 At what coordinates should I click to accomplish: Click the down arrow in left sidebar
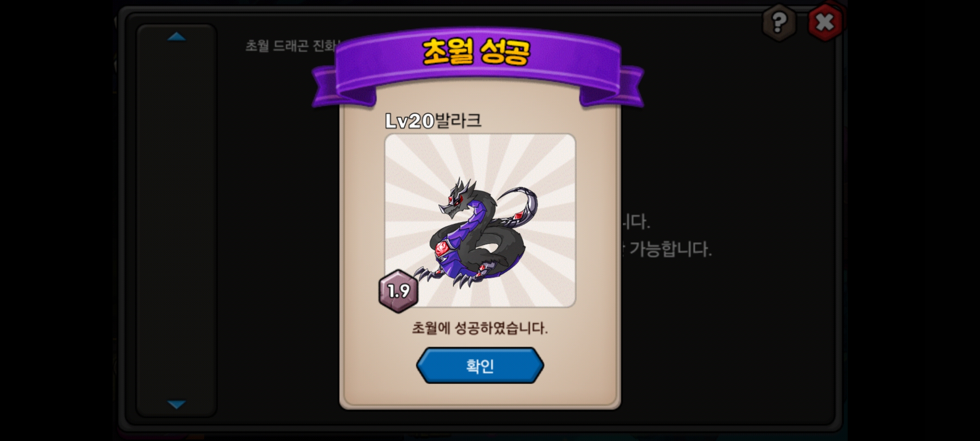pyautogui.click(x=176, y=404)
